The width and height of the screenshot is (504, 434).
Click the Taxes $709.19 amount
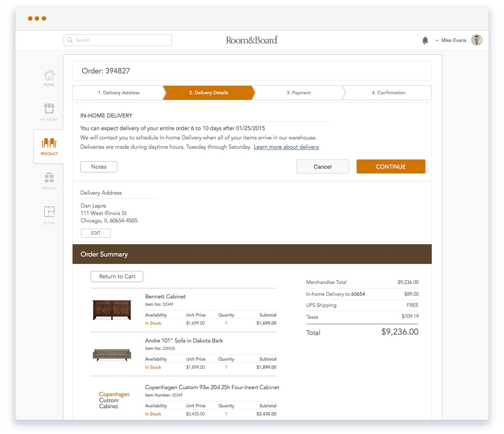pos(410,316)
